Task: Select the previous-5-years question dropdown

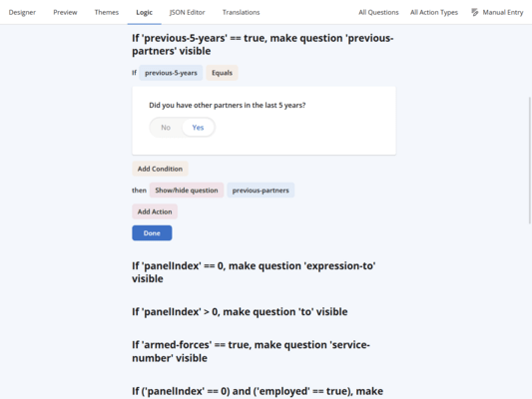Action: coord(171,73)
